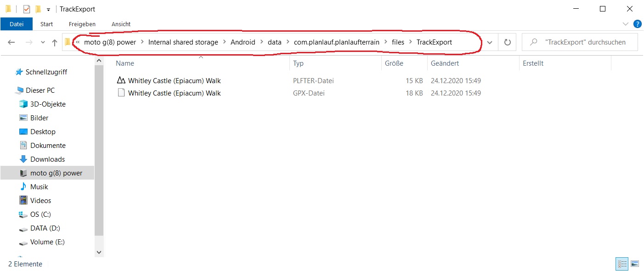Image resolution: width=644 pixels, height=271 pixels.
Task: Sort by the Geändert column header
Action: point(445,63)
